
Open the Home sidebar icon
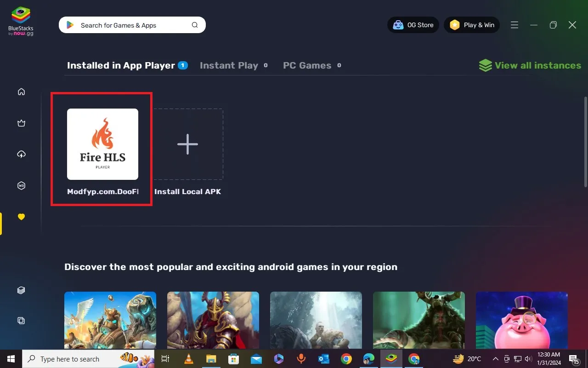click(21, 92)
